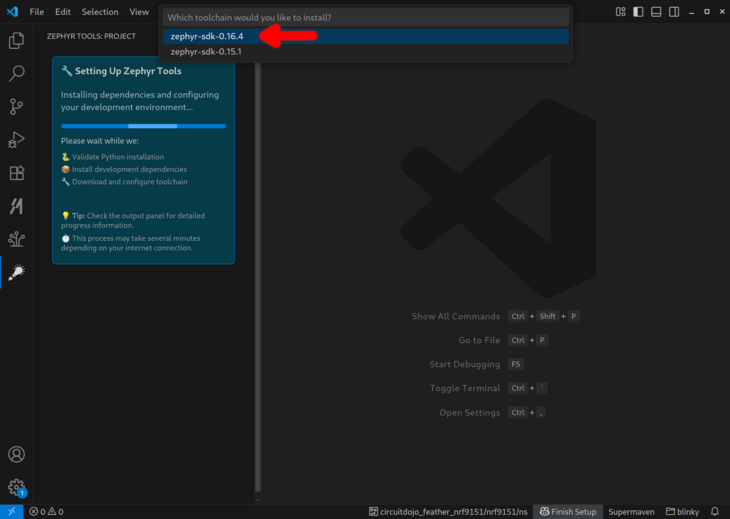Click Show All Commands shortcut hint

pos(495,317)
